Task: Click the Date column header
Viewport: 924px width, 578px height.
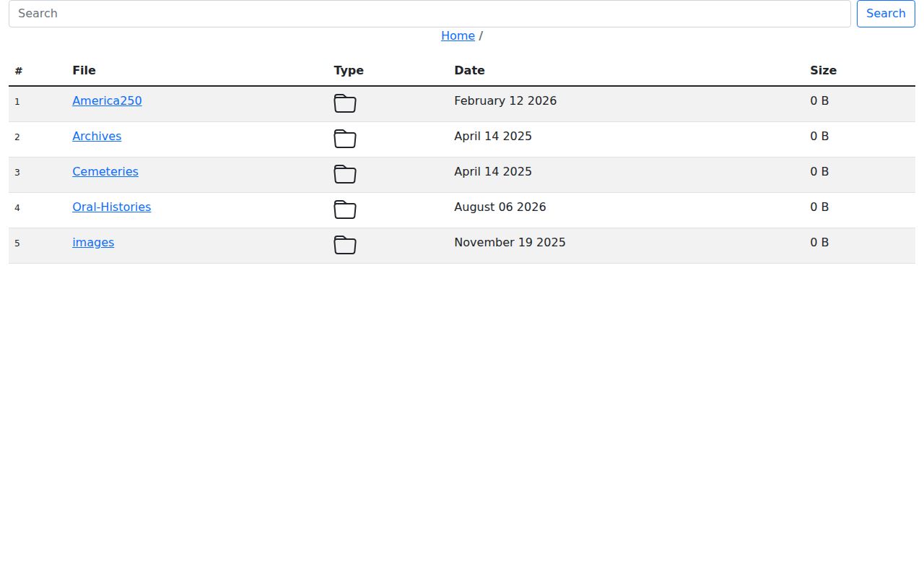Action: pyautogui.click(x=469, y=71)
